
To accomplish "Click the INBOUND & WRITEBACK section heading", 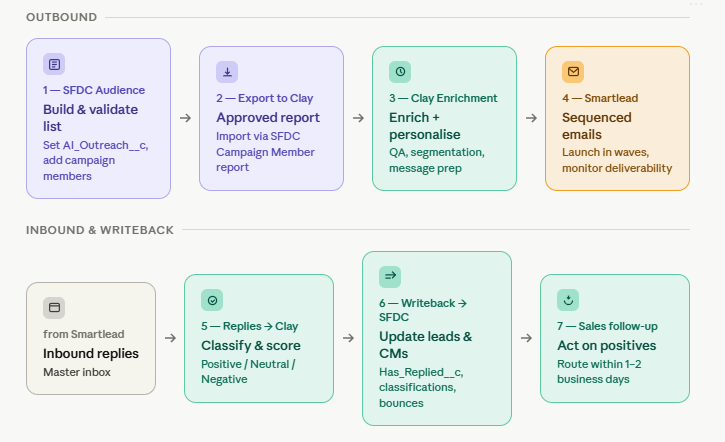I will 100,230.
